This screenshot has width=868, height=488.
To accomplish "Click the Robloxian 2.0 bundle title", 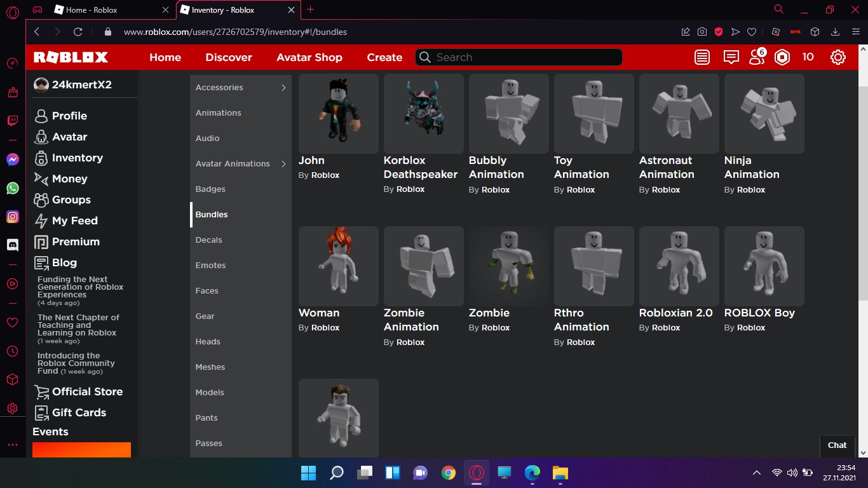I will (x=676, y=313).
